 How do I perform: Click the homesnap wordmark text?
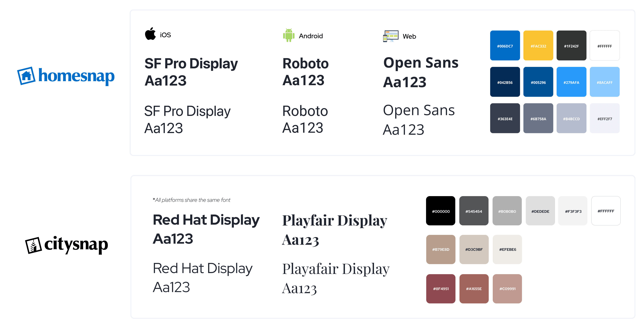(76, 76)
